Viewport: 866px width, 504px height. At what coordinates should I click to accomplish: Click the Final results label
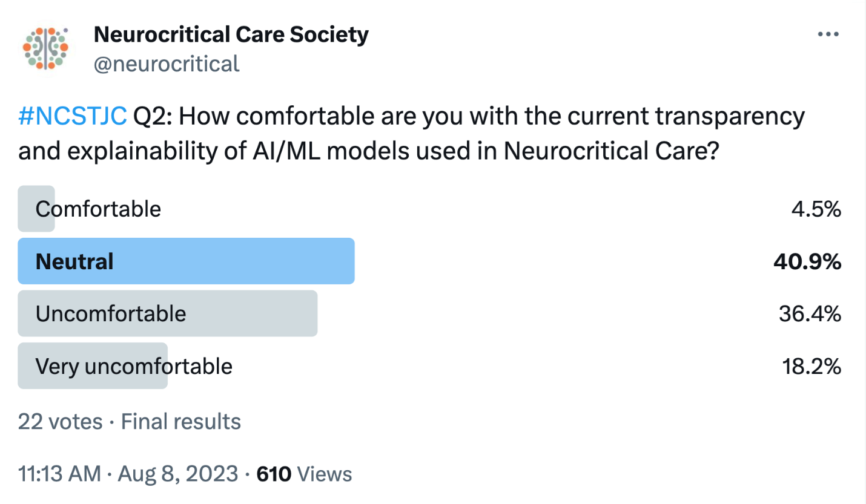point(181,421)
